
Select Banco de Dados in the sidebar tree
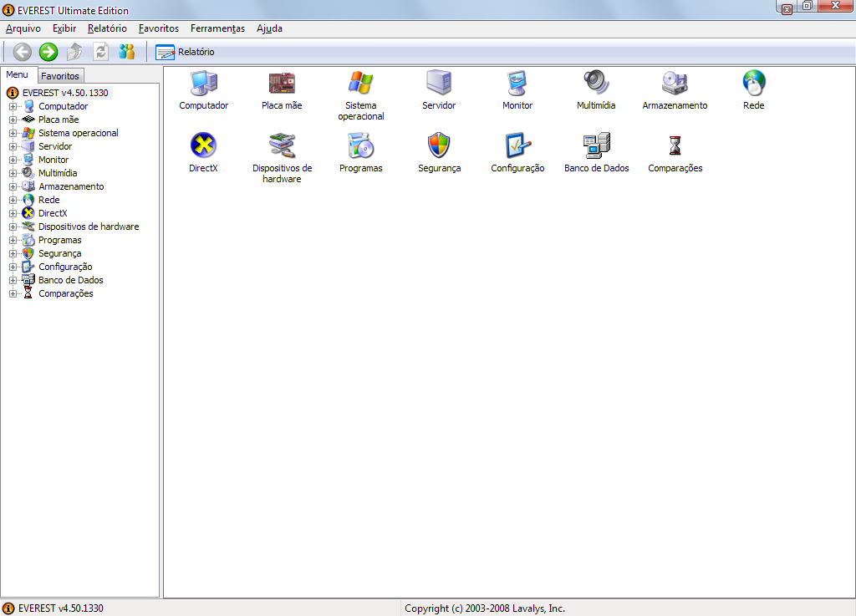(x=70, y=280)
